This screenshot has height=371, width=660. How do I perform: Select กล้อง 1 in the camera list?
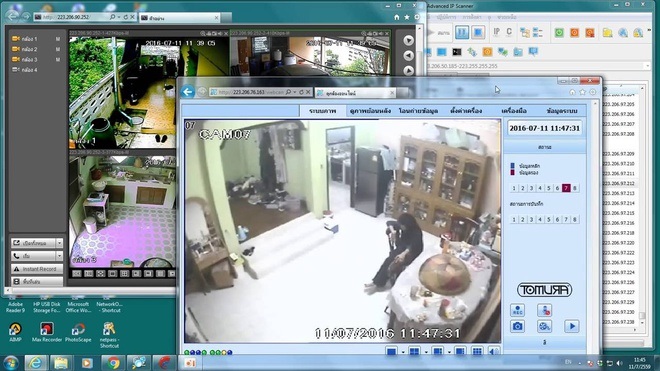29,39
